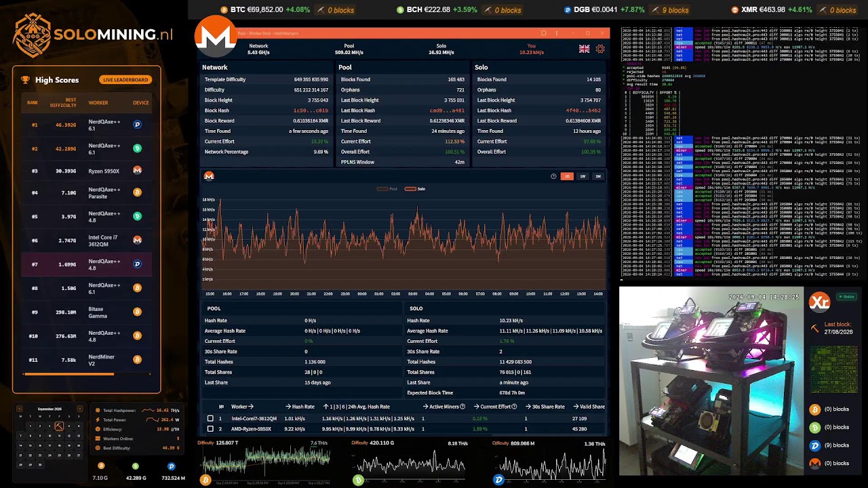This screenshot has width=868, height=488.
Task: Click the Bitcoin Cash icon in top ticker
Action: (x=400, y=10)
